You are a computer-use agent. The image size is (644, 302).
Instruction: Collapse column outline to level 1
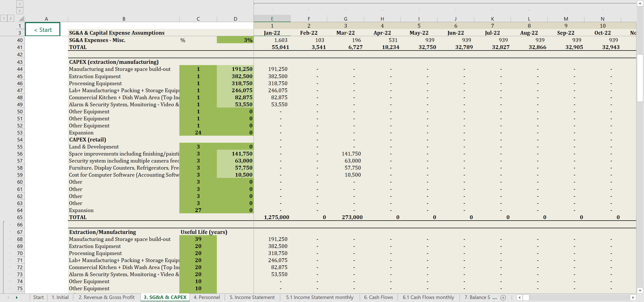point(20,4)
